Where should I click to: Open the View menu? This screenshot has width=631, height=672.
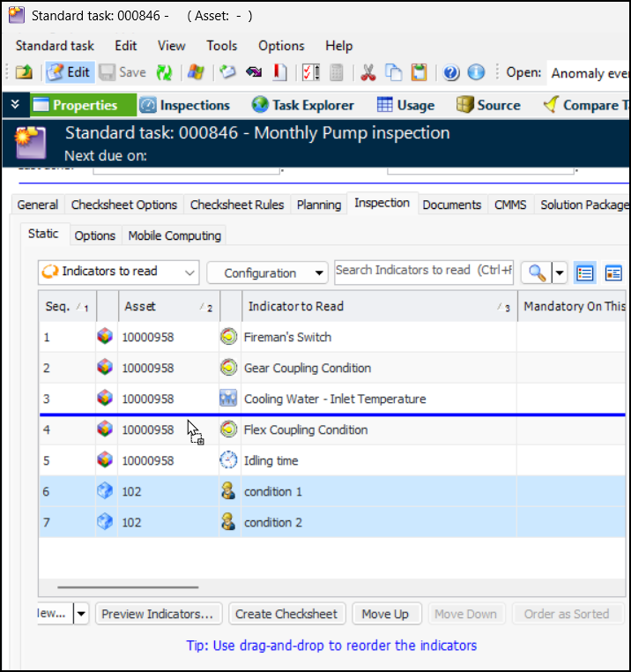coord(171,46)
